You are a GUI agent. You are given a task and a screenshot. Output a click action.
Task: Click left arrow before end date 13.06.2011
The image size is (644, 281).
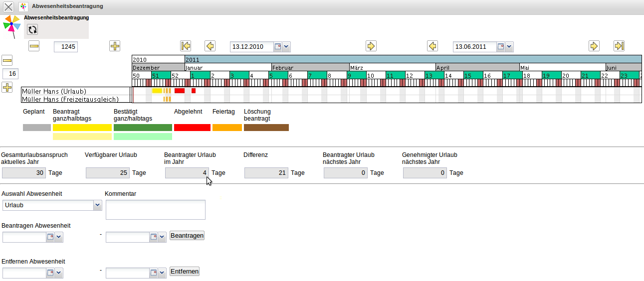point(432,46)
